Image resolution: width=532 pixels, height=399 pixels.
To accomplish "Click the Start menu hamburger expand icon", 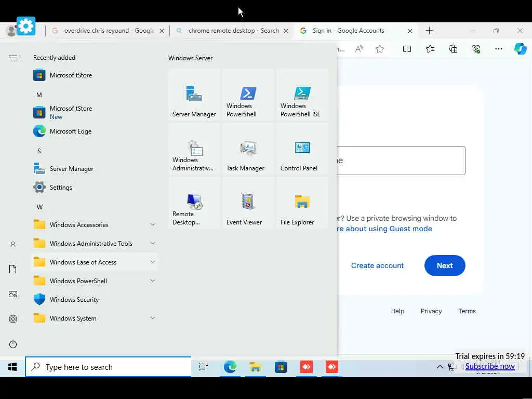I will click(x=13, y=58).
